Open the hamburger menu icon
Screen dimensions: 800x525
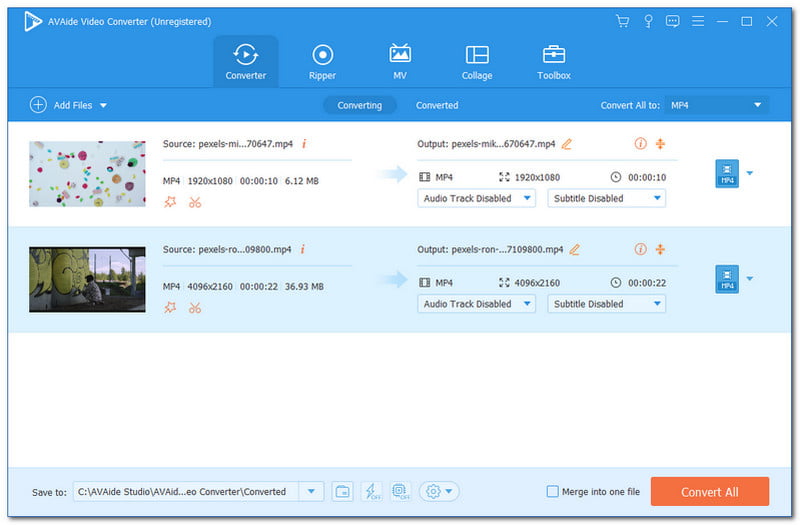(697, 21)
